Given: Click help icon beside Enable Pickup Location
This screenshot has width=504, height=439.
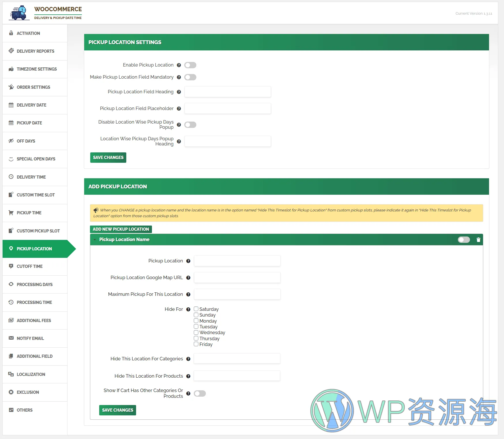Looking at the screenshot, I should (x=179, y=65).
